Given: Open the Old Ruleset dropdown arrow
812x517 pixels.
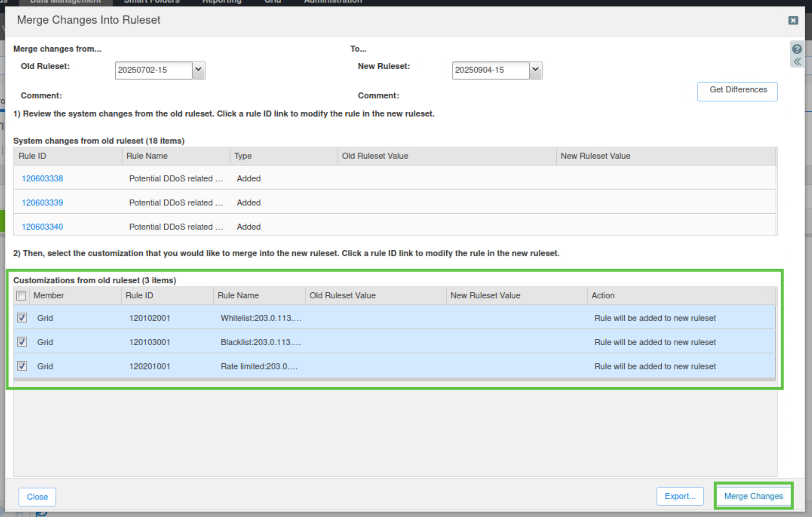Looking at the screenshot, I should pos(199,70).
